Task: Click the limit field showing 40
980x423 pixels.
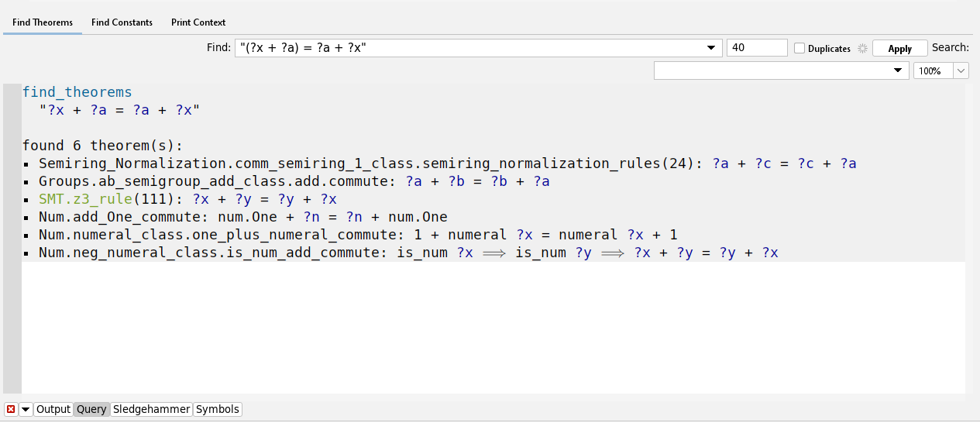Action: tap(756, 48)
